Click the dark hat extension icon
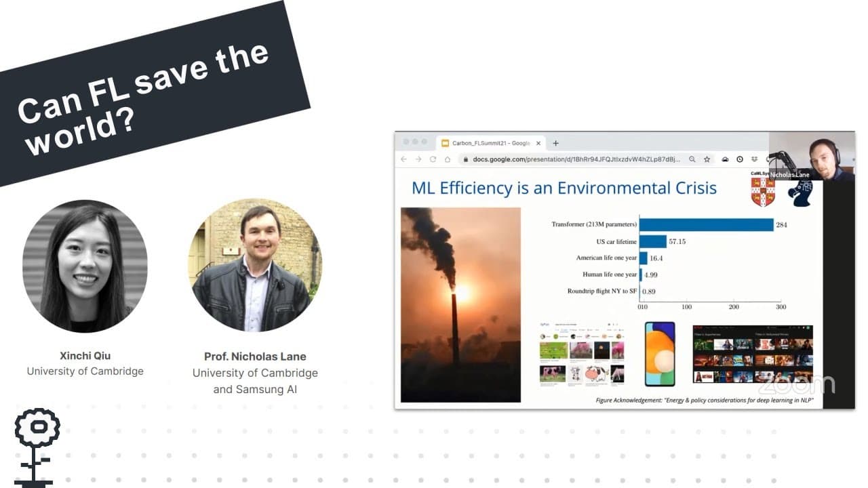Screen dimensions: 868x488 coord(724,159)
